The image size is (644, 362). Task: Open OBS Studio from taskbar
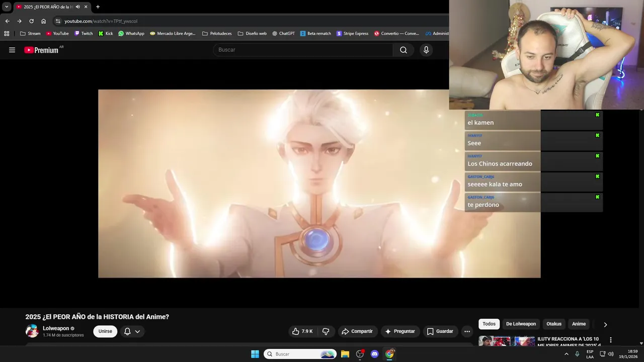coord(360,354)
